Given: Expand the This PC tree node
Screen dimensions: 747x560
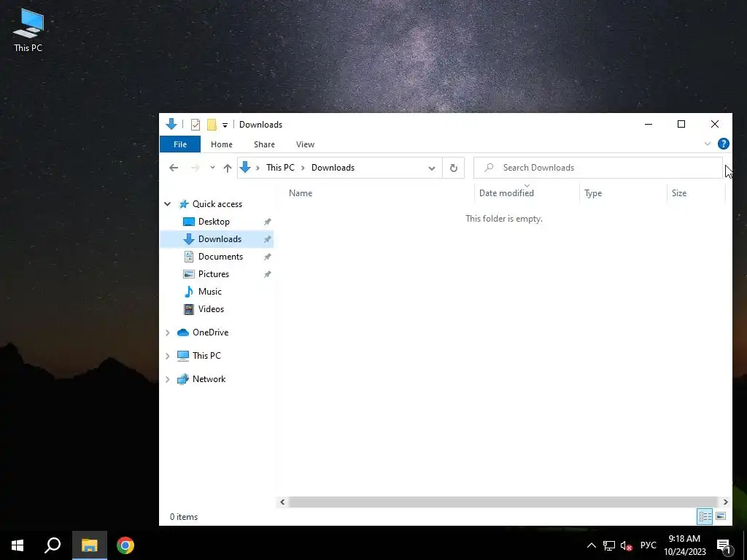Looking at the screenshot, I should [x=168, y=356].
